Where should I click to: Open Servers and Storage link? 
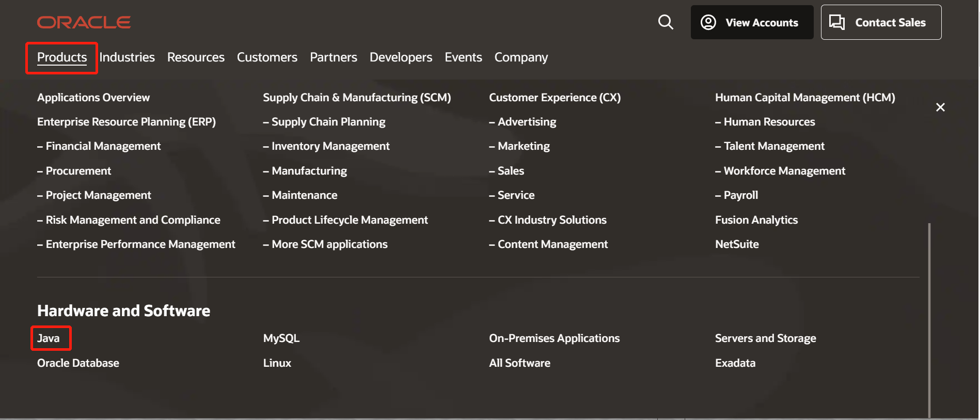[765, 338]
